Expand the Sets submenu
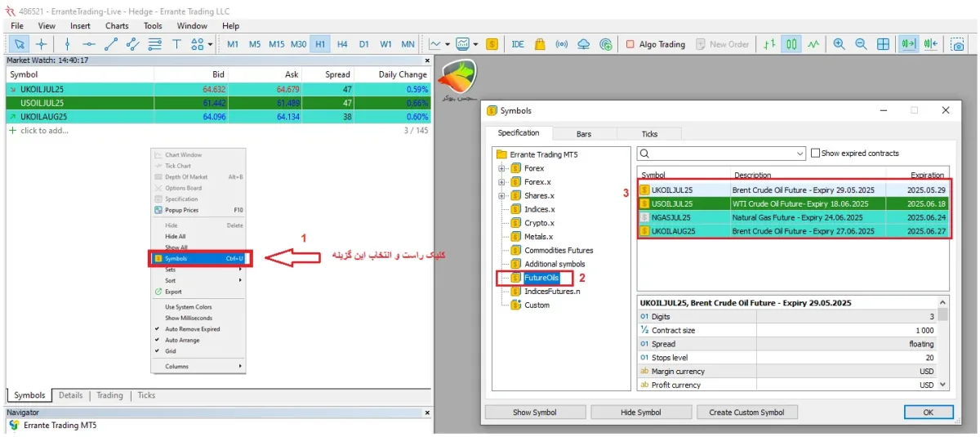The image size is (980, 437). point(198,269)
